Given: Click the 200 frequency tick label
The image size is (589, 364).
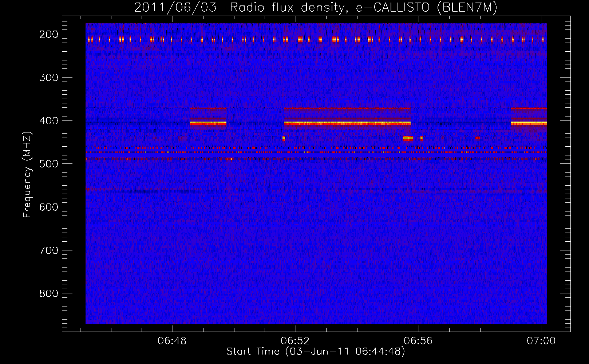Looking at the screenshot, I should click(x=48, y=34).
